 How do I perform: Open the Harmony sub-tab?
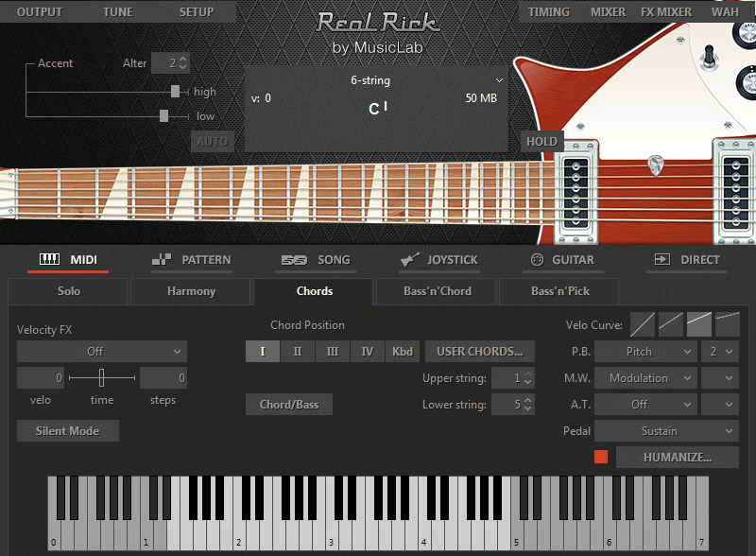[191, 291]
